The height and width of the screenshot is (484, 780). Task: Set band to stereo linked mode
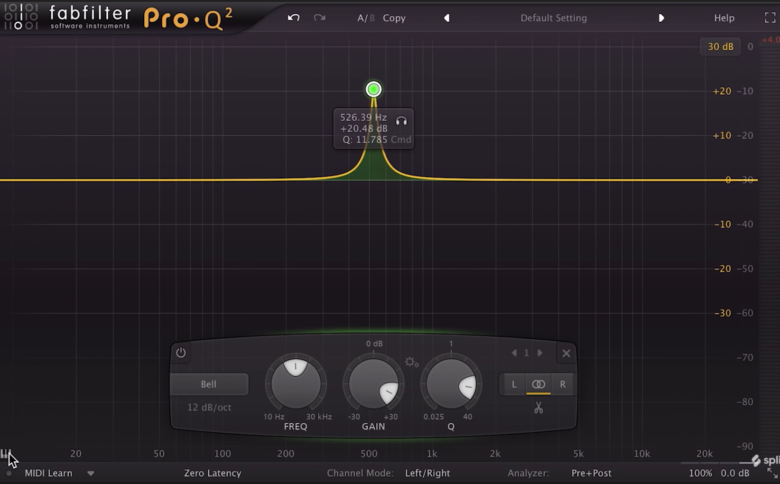click(538, 384)
